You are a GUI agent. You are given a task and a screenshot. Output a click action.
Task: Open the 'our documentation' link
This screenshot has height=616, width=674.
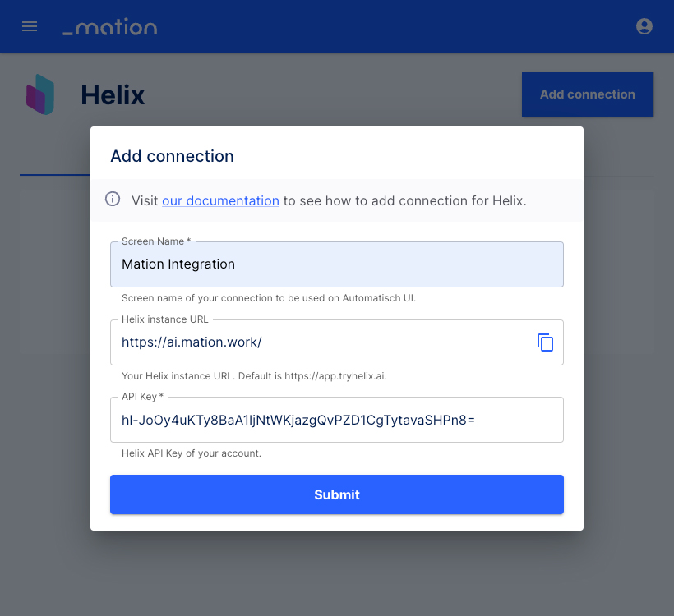[x=220, y=200]
